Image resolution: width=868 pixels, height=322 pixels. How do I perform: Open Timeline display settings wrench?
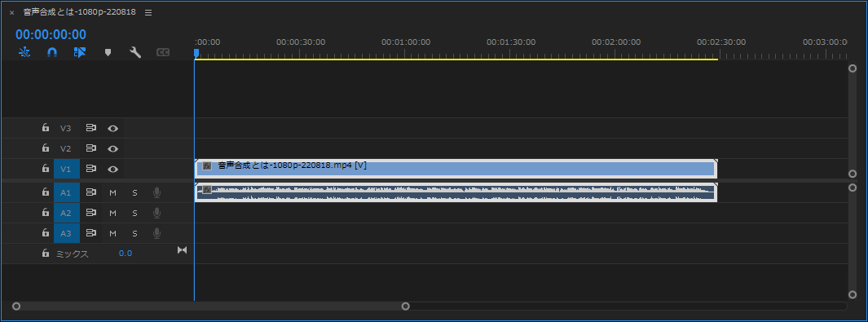pos(135,52)
